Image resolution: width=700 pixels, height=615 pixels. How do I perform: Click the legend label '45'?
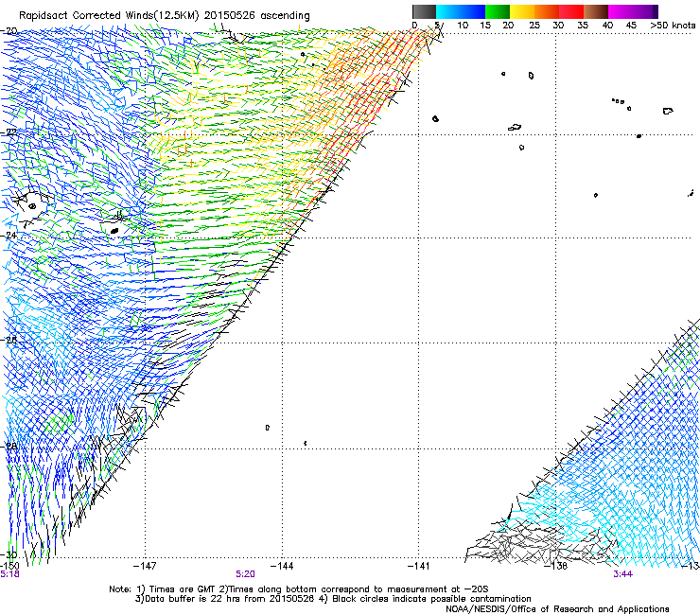coord(631,26)
